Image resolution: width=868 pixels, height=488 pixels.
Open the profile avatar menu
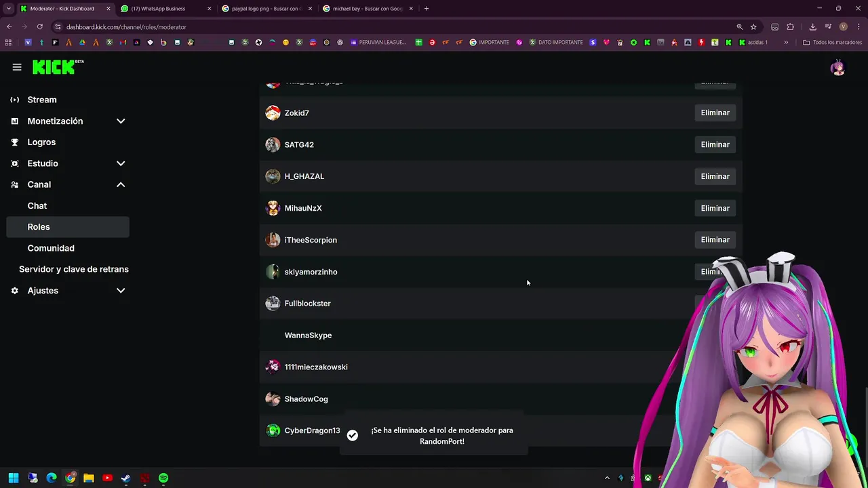838,67
